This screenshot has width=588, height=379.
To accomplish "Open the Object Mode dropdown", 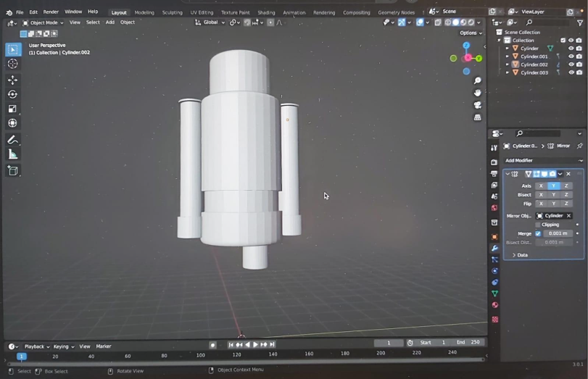I will coord(42,22).
